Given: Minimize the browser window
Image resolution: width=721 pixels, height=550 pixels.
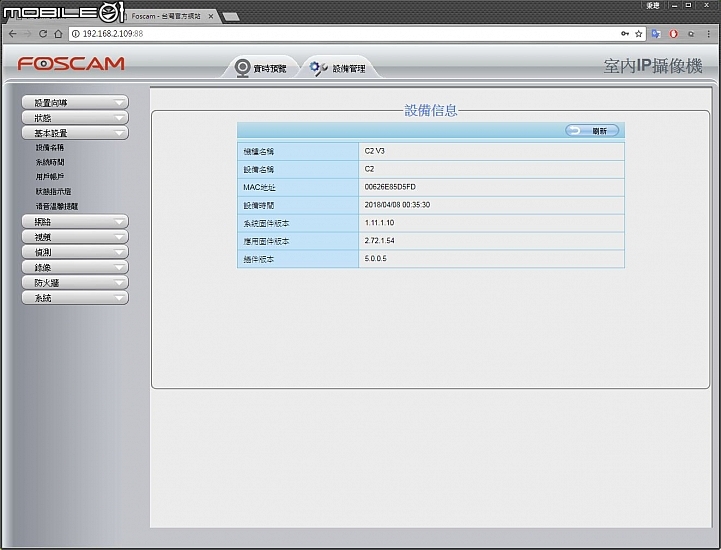Looking at the screenshot, I should tap(674, 6).
